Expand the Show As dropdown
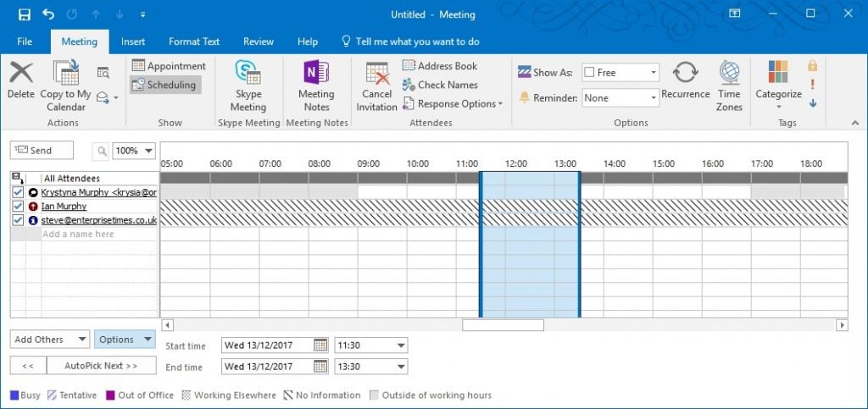Viewport: 868px width, 409px height. pyautogui.click(x=653, y=73)
